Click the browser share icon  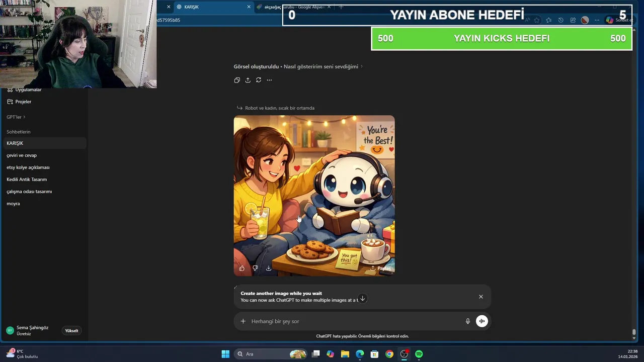coord(573,20)
